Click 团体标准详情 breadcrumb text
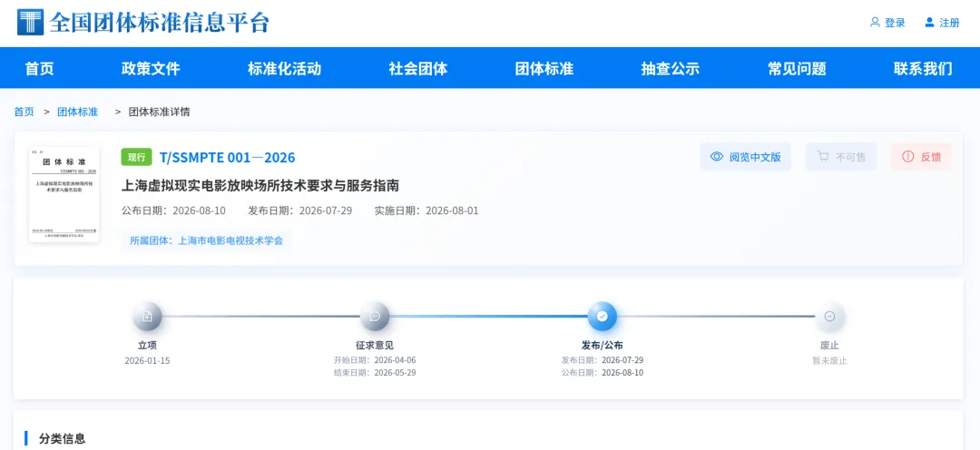 (x=160, y=112)
